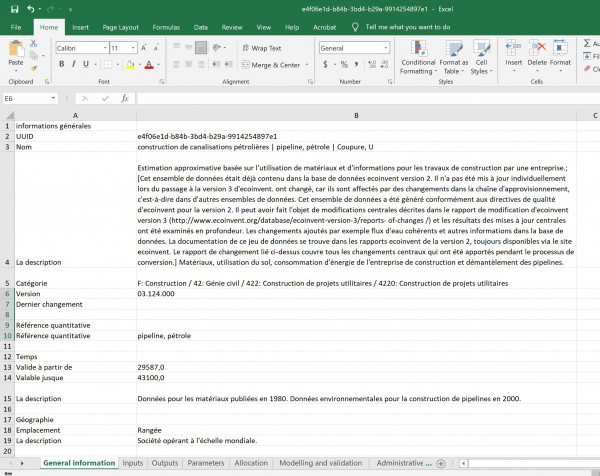Open the File menu tab

[16, 27]
